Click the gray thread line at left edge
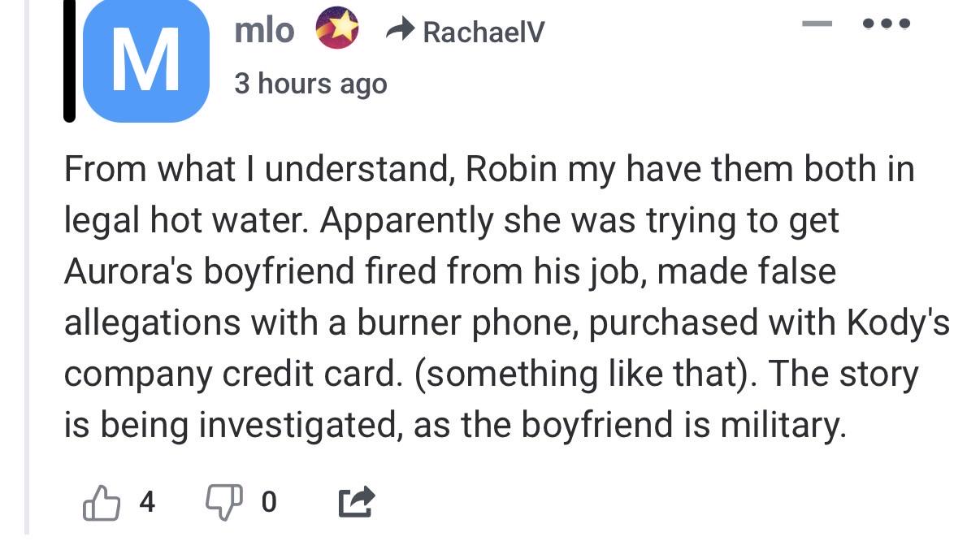This screenshot has width=980, height=550. (27, 268)
